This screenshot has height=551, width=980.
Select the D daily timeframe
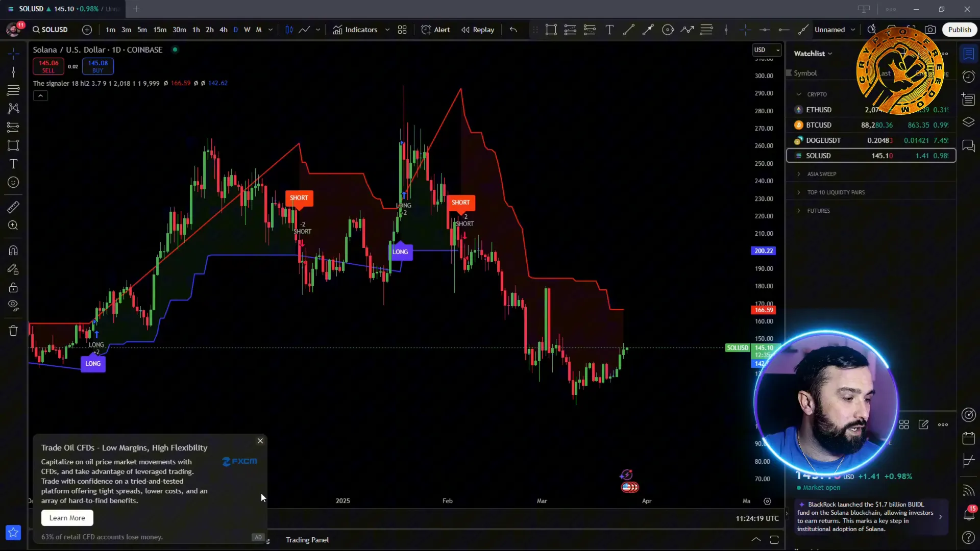pos(235,30)
